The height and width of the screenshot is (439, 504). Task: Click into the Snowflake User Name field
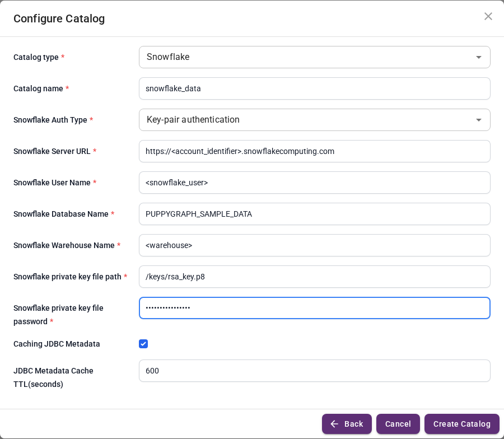tap(314, 183)
